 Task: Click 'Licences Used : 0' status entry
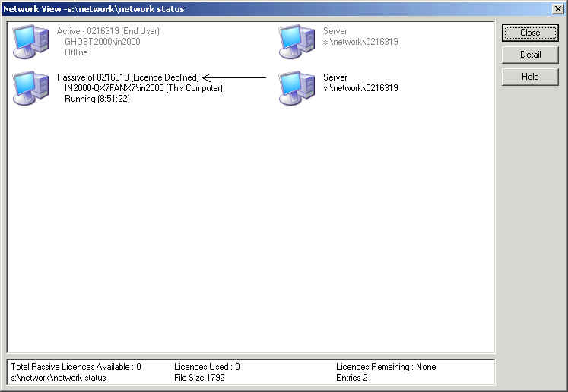pos(207,367)
